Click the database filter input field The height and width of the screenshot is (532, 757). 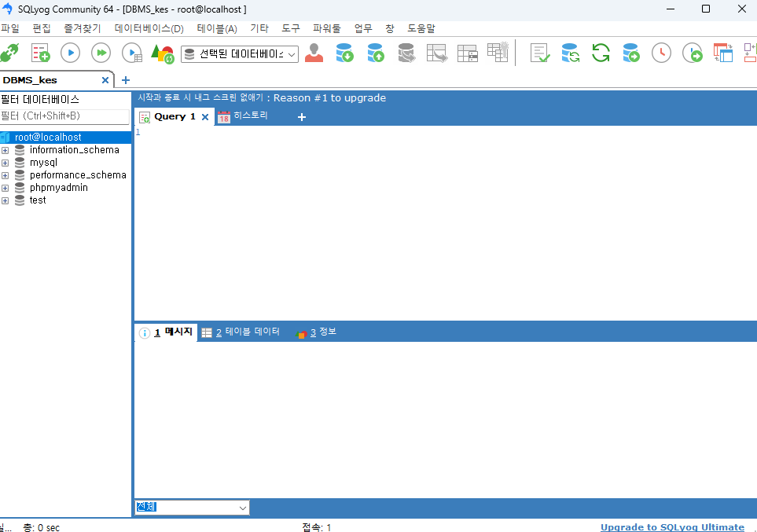tap(64, 116)
